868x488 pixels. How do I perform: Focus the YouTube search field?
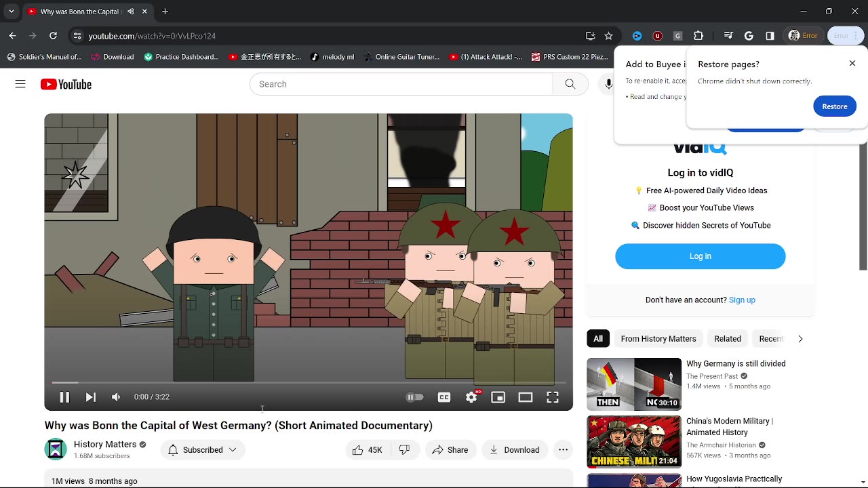click(401, 84)
